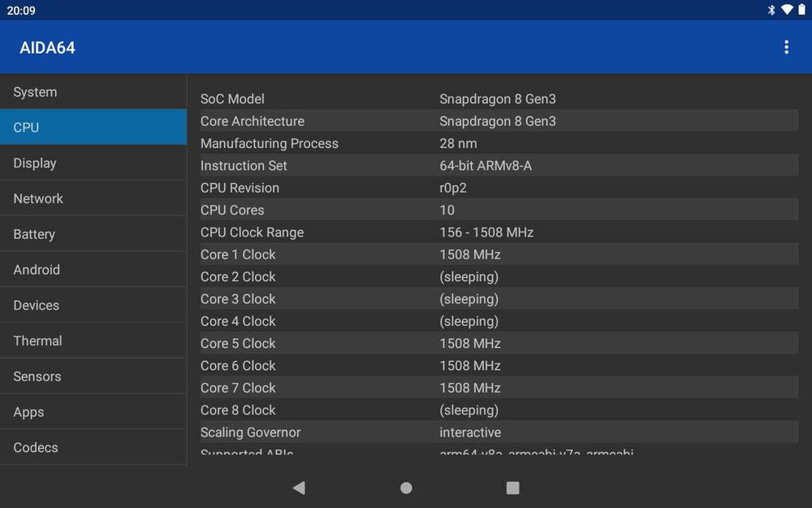Click the Core 6 Clock MHz value

pos(469,366)
